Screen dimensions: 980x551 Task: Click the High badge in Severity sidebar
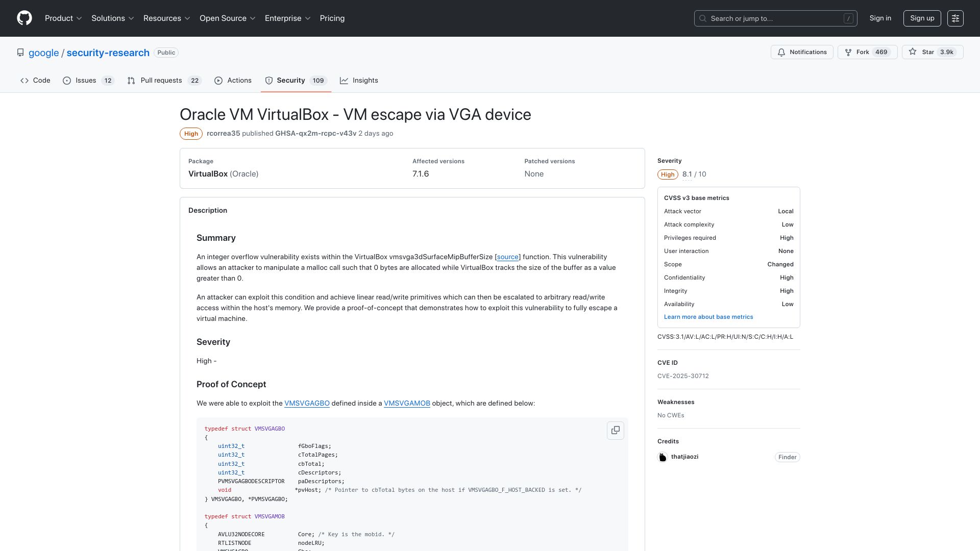coord(668,174)
